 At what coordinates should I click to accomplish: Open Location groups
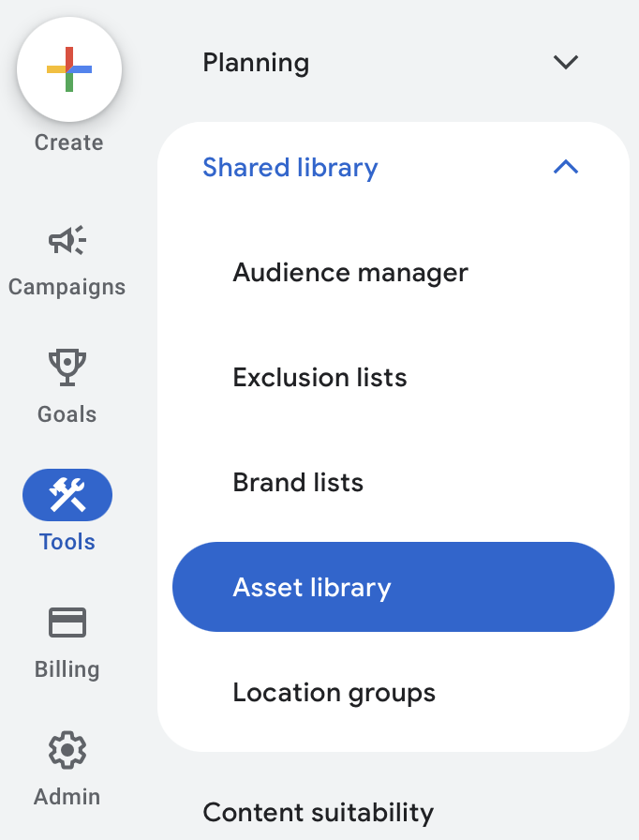pos(334,693)
